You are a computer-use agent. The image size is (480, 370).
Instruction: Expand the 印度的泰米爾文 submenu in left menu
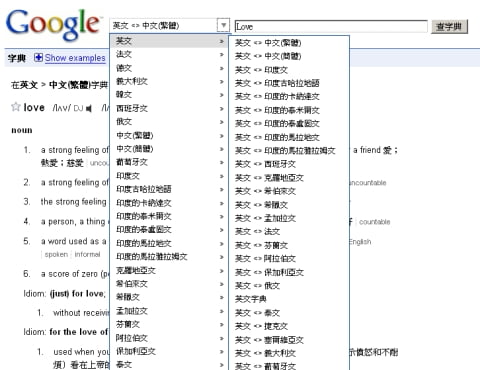169,216
